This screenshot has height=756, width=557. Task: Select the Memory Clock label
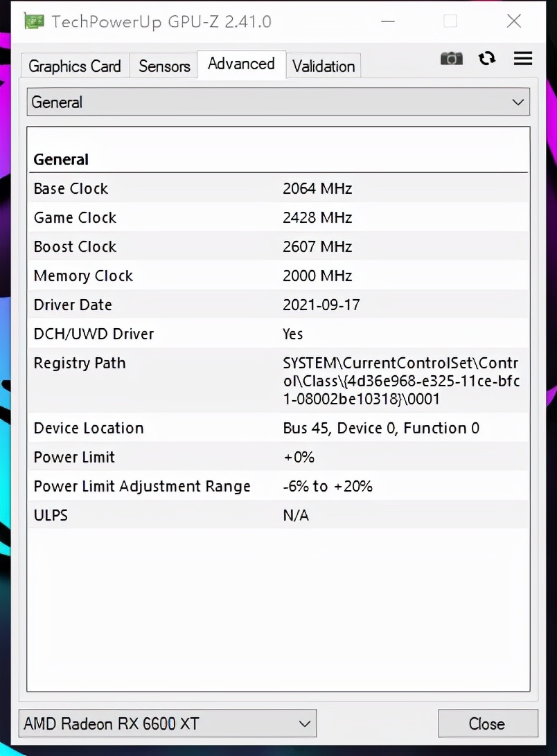pos(83,276)
